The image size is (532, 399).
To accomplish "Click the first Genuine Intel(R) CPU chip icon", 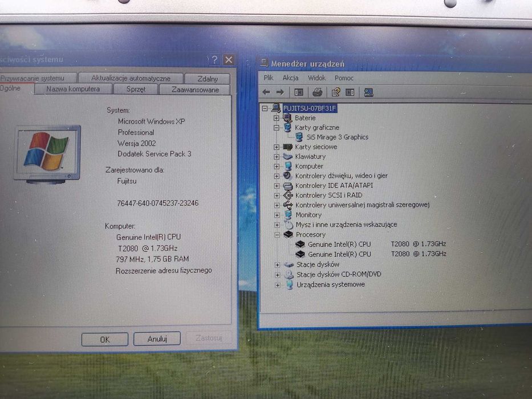I will [x=300, y=245].
